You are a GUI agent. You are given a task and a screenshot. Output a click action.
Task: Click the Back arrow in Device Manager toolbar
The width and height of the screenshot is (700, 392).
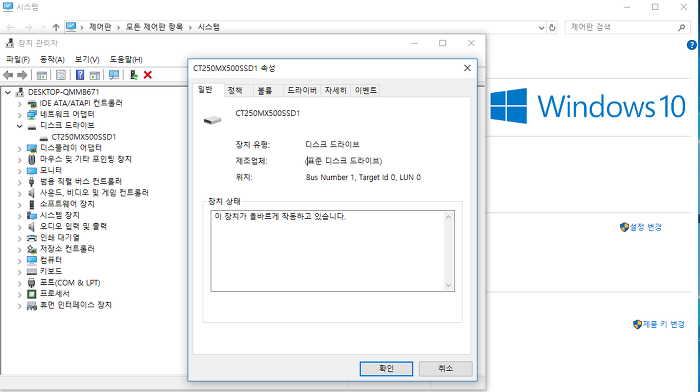8,75
